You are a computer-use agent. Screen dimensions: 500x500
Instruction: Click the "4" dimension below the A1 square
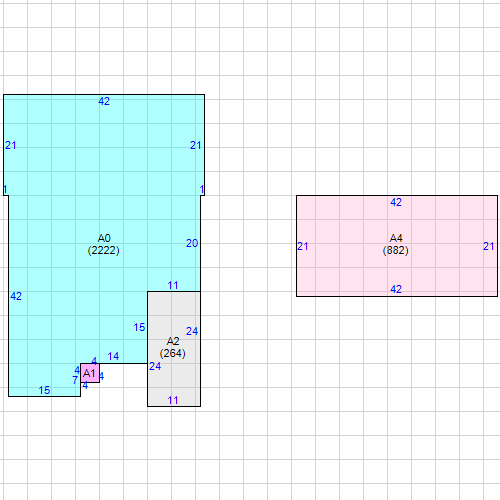(x=85, y=386)
